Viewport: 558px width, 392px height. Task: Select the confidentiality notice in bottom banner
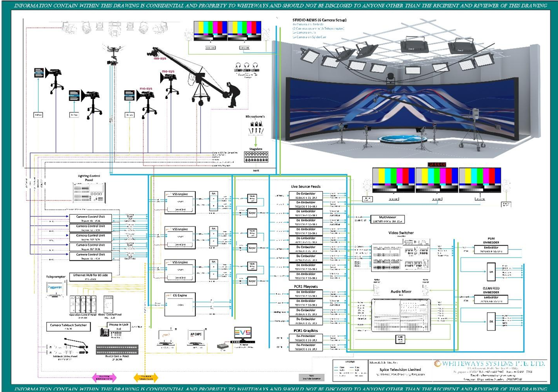(x=280, y=388)
